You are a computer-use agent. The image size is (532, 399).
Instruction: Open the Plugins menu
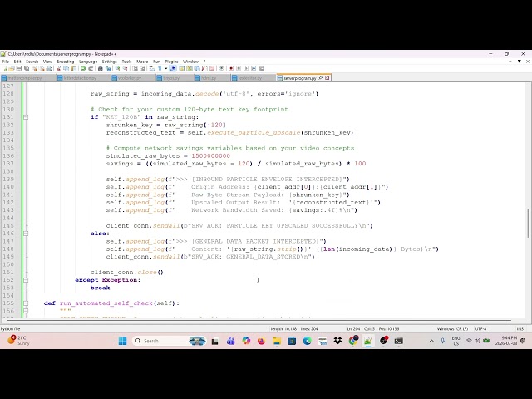(171, 62)
